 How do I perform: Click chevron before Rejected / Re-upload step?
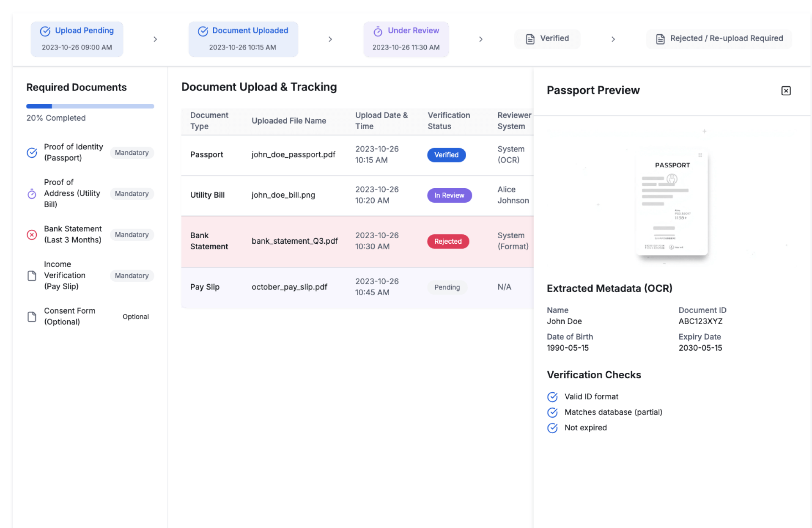[x=613, y=39]
